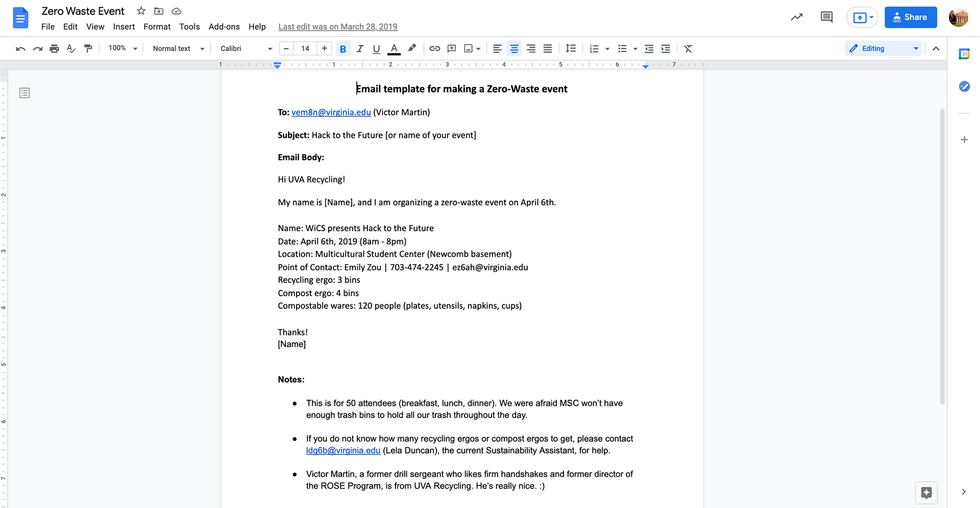Click the Undo icon
The width and height of the screenshot is (980, 508).
[20, 49]
